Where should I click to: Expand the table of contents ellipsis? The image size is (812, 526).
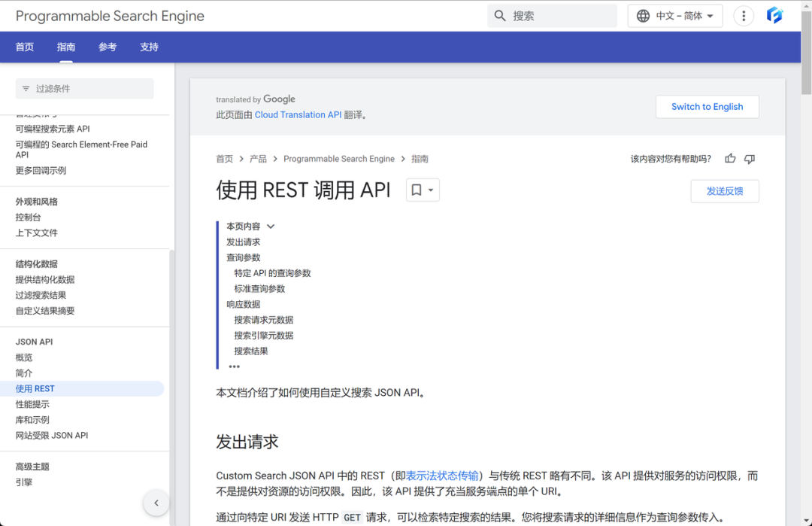(x=234, y=366)
